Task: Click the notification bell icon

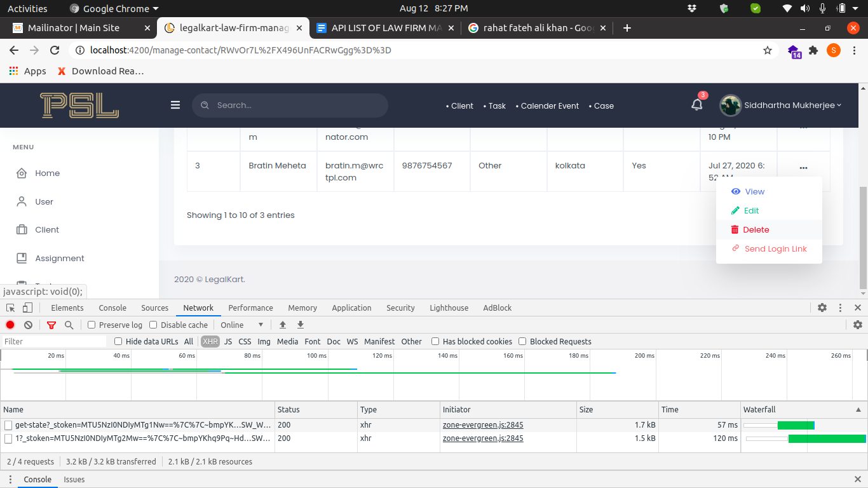Action: [x=697, y=105]
